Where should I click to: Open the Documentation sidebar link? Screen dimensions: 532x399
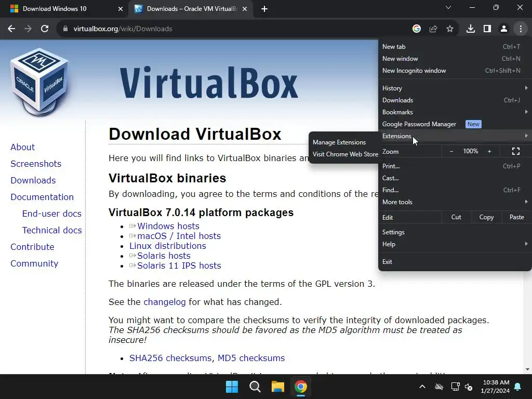pos(42,197)
